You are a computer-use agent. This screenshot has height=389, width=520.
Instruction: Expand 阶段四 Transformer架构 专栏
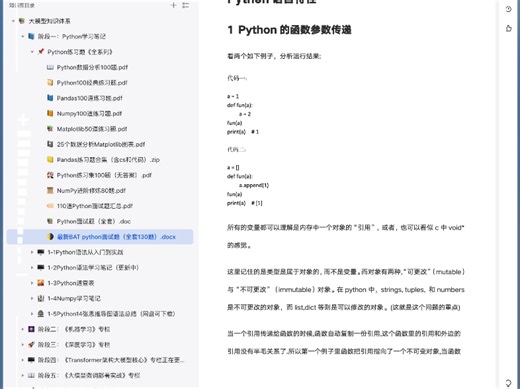coord(22,360)
